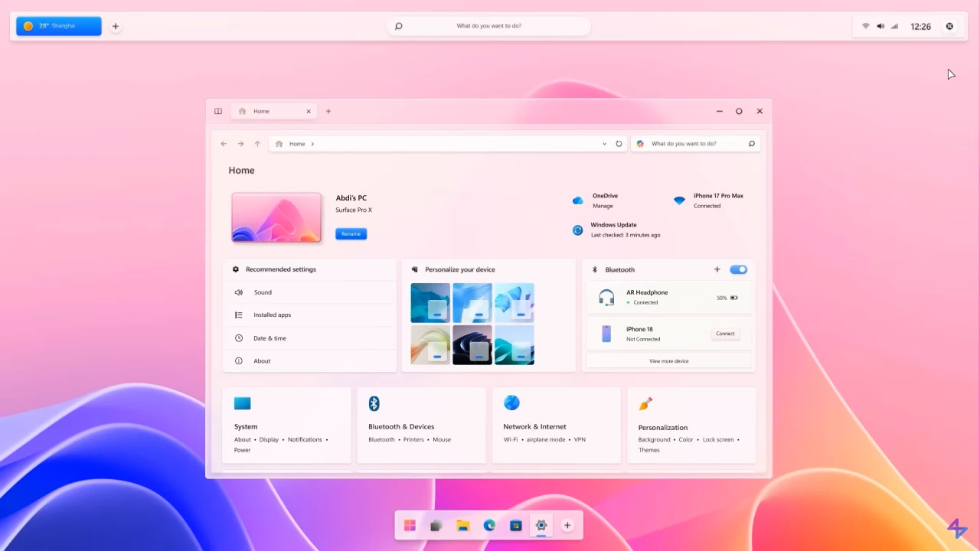Screen dimensions: 980x551
Task: Refresh the Settings Home page
Action: pos(619,143)
